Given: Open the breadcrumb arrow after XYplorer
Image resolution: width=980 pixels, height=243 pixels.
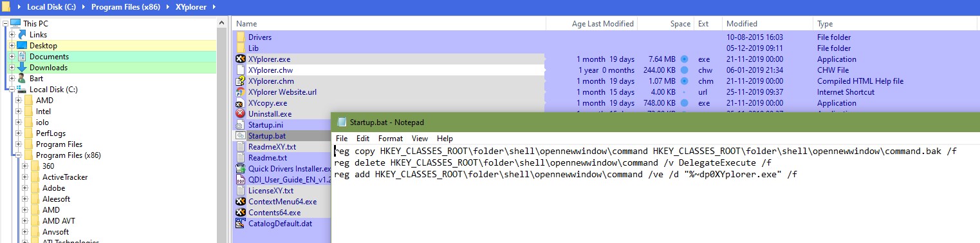Looking at the screenshot, I should [x=214, y=6].
